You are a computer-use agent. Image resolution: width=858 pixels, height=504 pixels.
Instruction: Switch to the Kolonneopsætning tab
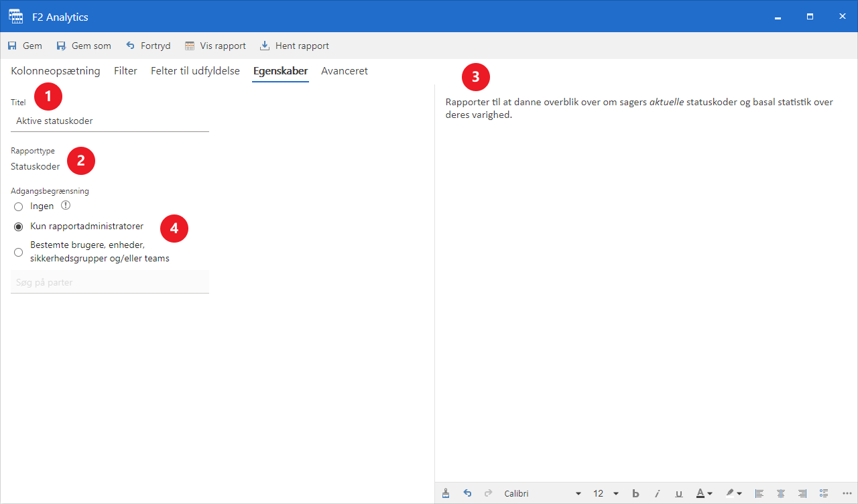click(x=56, y=71)
